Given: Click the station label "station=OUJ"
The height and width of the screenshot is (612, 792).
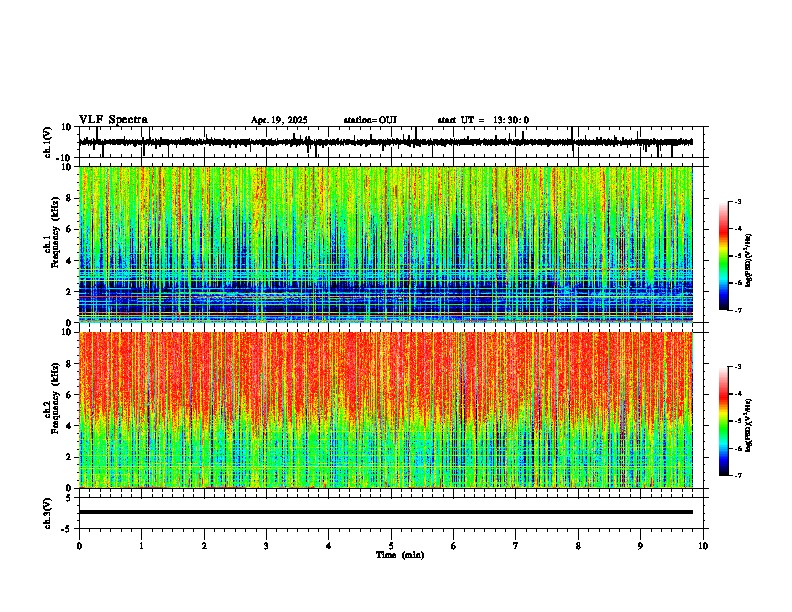Looking at the screenshot, I should (x=370, y=120).
